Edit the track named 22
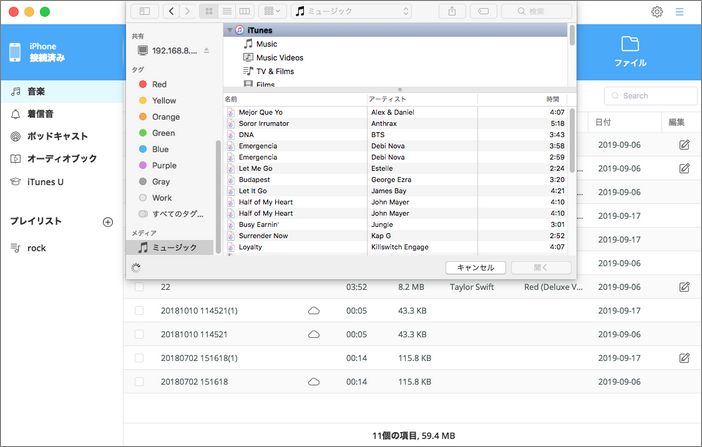The width and height of the screenshot is (702, 447). [684, 287]
